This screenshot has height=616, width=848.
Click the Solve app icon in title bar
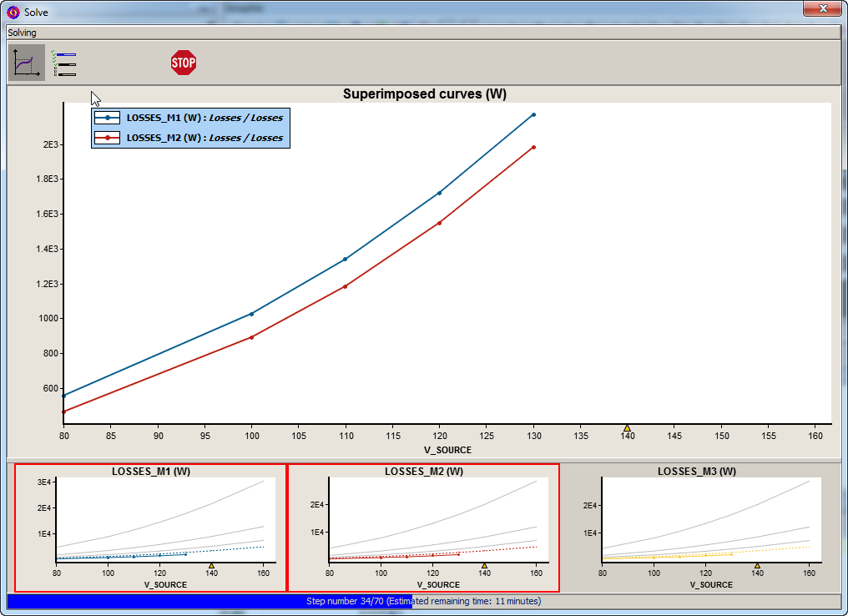(13, 13)
